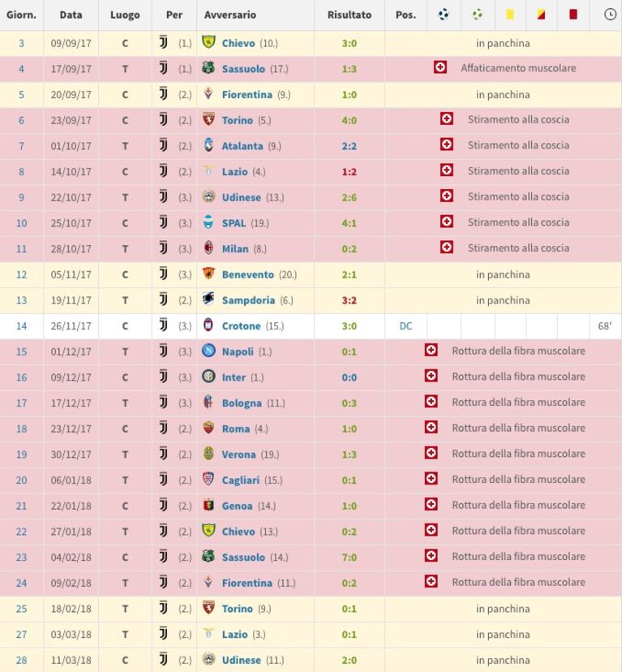Click the Inter club crest icon
Image resolution: width=622 pixels, height=672 pixels.
click(x=208, y=377)
